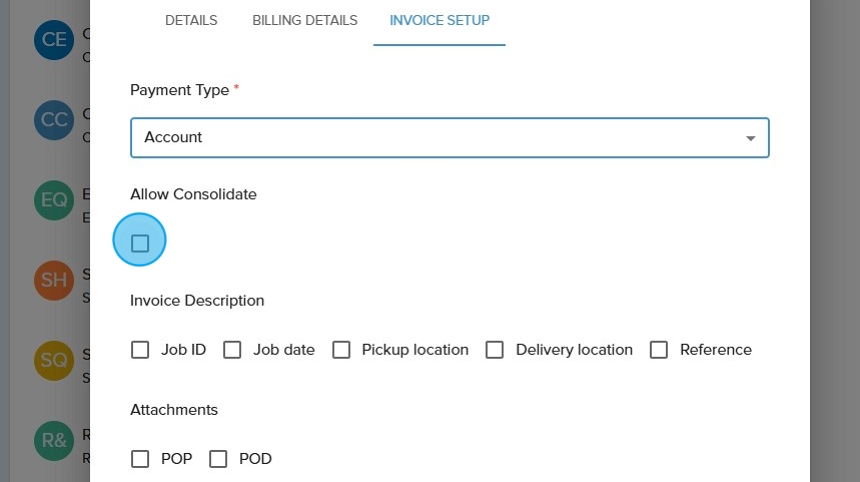Tick the POD attachment checkbox
Viewport: 860px width, 482px height.
tap(218, 459)
